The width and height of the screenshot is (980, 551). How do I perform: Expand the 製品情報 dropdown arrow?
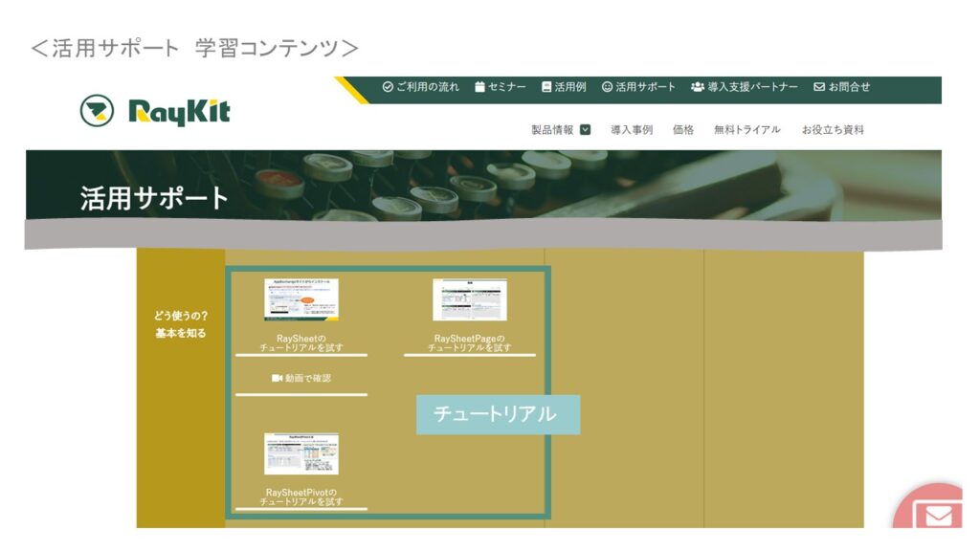(585, 129)
